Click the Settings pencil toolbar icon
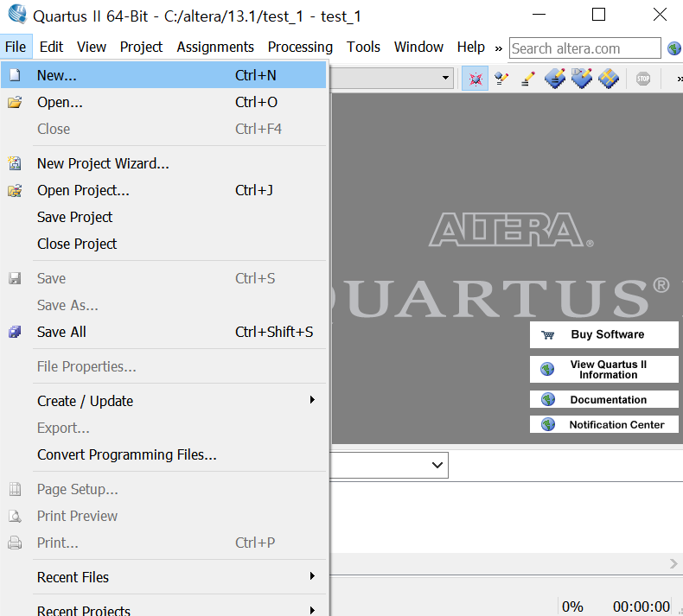 528,79
